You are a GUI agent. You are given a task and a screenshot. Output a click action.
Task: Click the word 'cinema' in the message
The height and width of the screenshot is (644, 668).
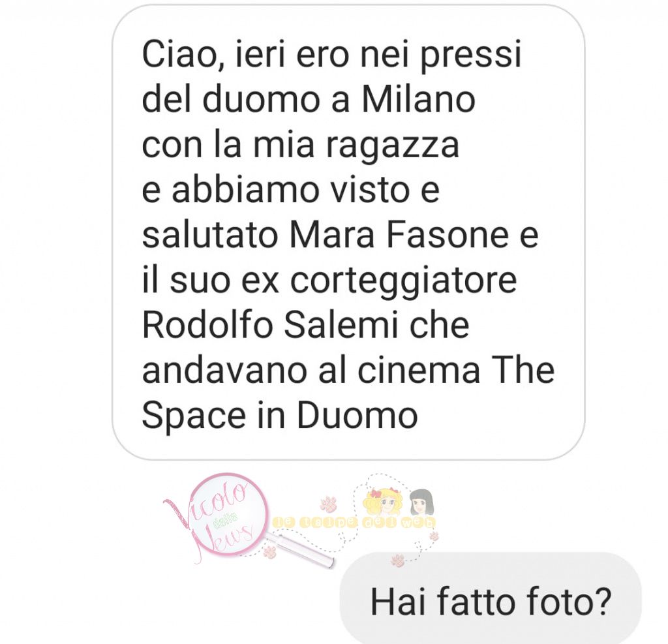point(418,370)
